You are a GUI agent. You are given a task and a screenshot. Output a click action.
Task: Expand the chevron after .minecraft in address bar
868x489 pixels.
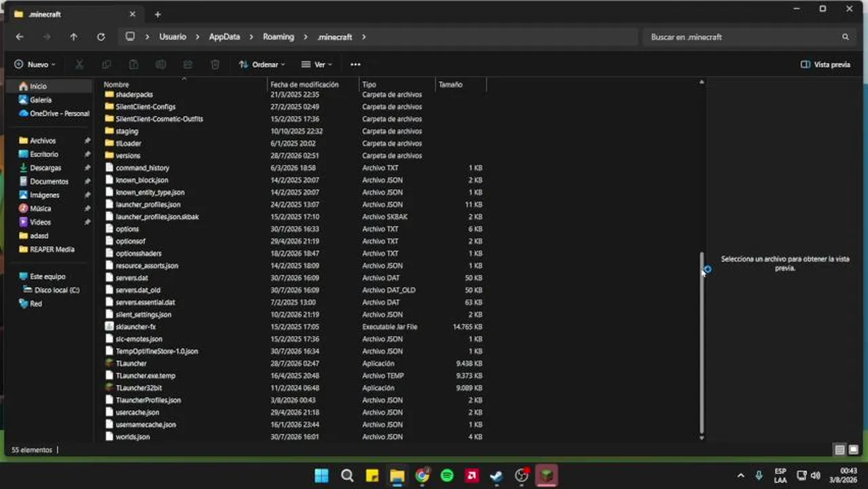tap(364, 37)
